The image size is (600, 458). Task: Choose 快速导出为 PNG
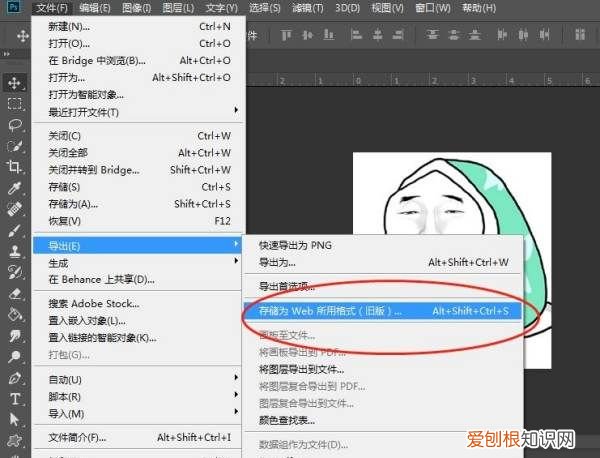click(383, 245)
